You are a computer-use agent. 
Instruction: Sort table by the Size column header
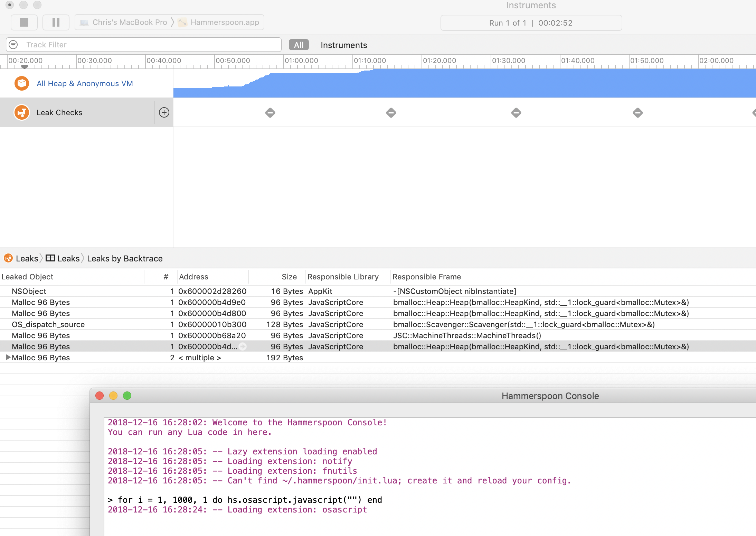(x=289, y=277)
